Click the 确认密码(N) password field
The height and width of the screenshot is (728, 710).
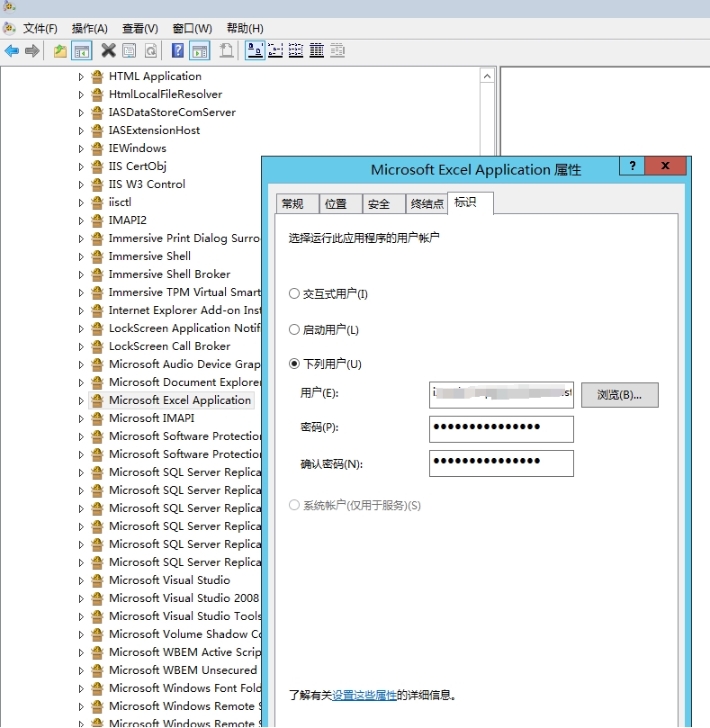pyautogui.click(x=501, y=463)
